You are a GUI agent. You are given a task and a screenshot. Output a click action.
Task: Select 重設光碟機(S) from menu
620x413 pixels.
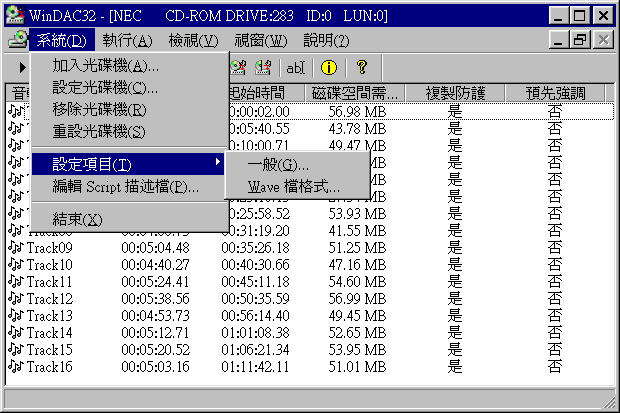130,131
